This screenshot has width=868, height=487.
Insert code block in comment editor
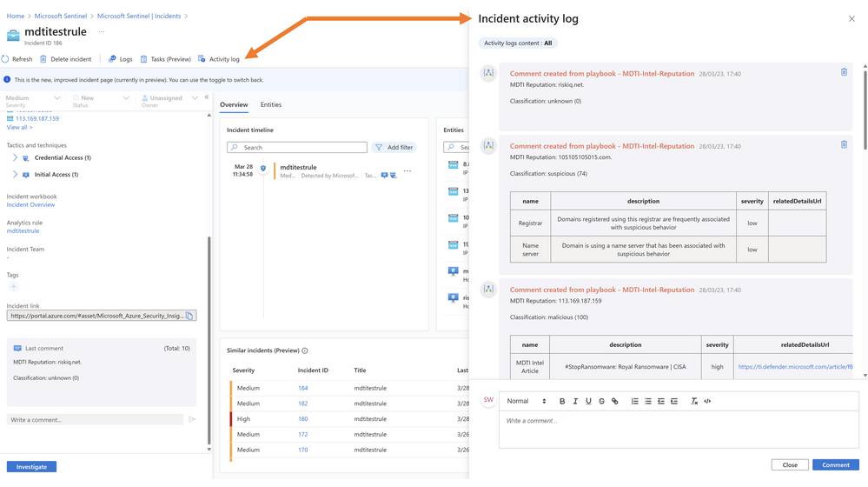coord(707,401)
